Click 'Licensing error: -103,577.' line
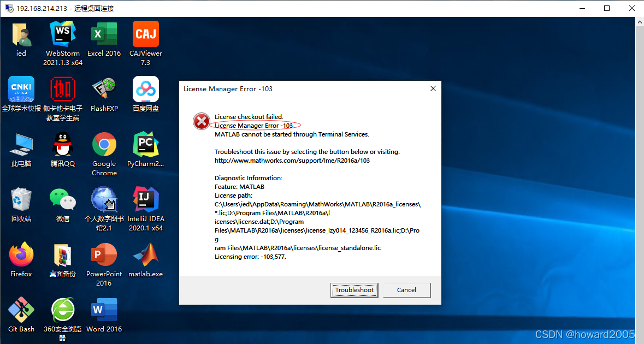 [x=250, y=257]
